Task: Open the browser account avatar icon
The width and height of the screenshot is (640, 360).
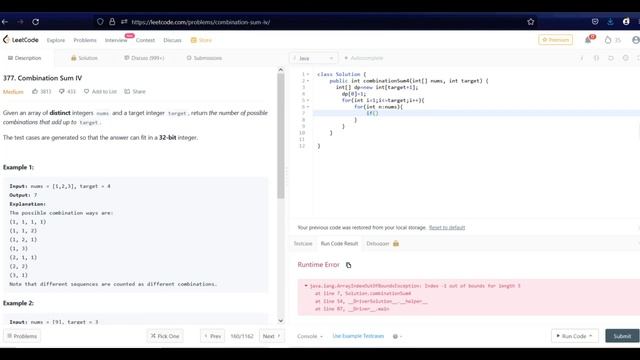Action: 626,22
